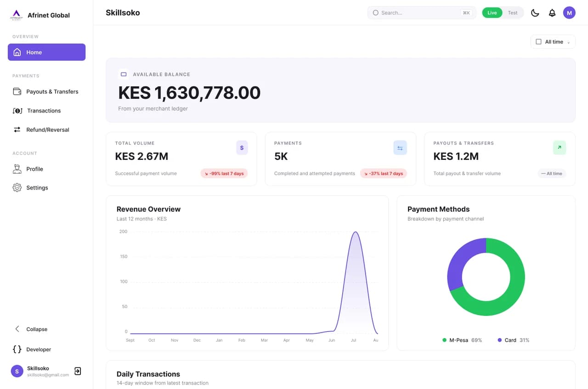Image resolution: width=588 pixels, height=389 pixels.
Task: Click the skillsoko@gmail.com email text
Action: 48,375
